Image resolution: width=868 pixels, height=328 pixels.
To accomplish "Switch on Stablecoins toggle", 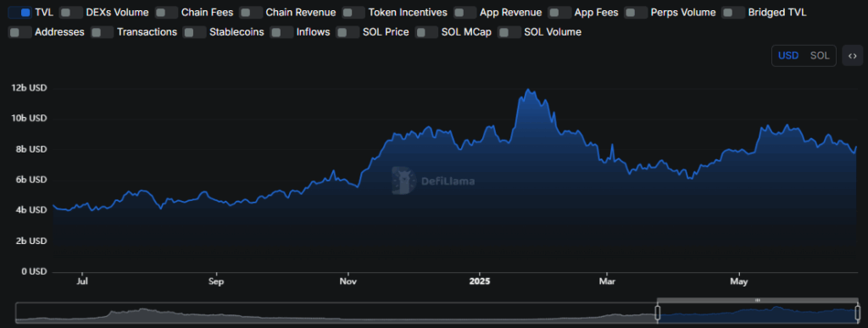I will pyautogui.click(x=194, y=32).
